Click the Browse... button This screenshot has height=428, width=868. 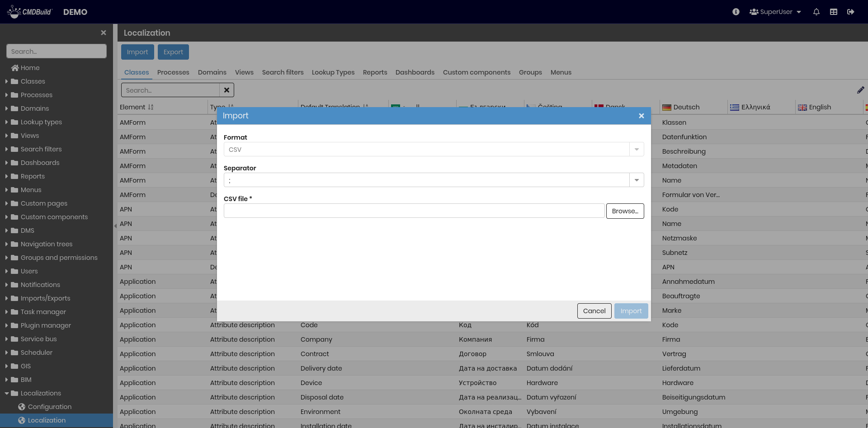click(x=625, y=211)
